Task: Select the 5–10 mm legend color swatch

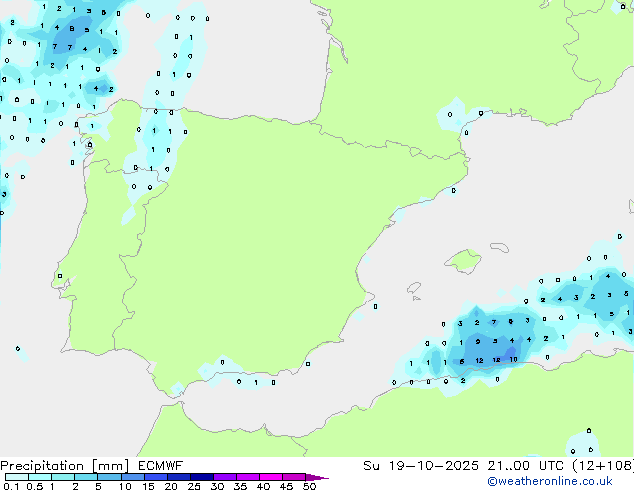Action: (x=109, y=477)
